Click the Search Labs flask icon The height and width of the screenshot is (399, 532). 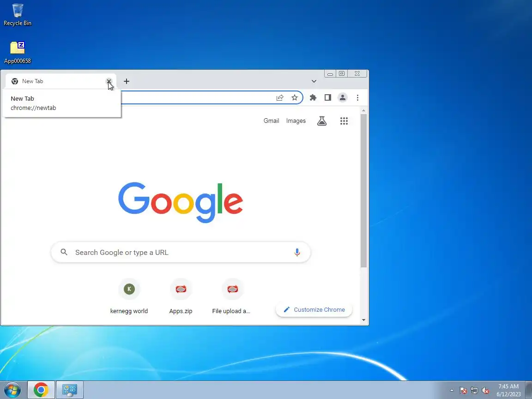(322, 121)
